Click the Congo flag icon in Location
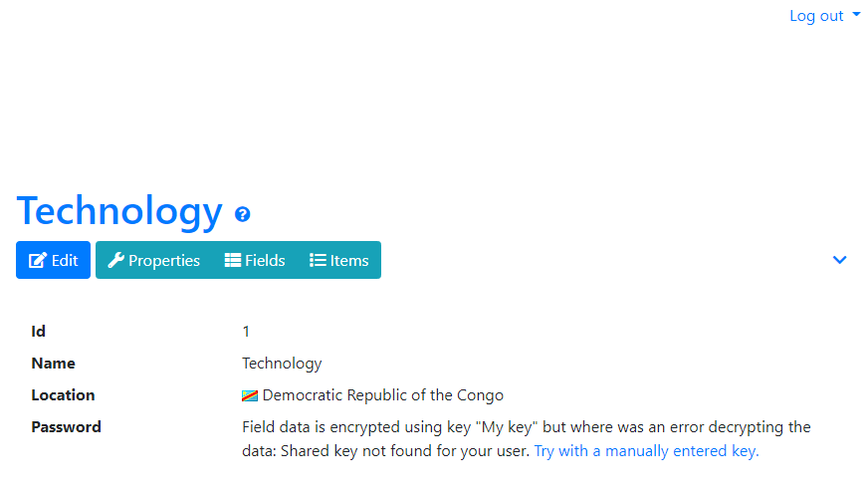 pos(250,395)
